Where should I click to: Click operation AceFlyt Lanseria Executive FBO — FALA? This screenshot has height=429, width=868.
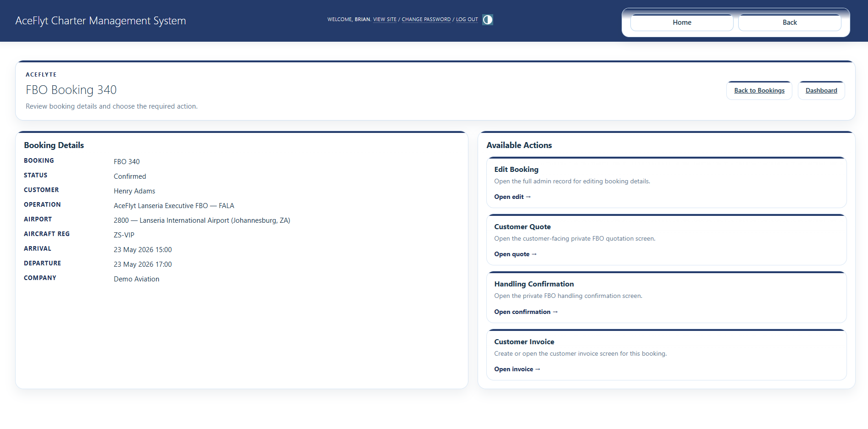[174, 206]
